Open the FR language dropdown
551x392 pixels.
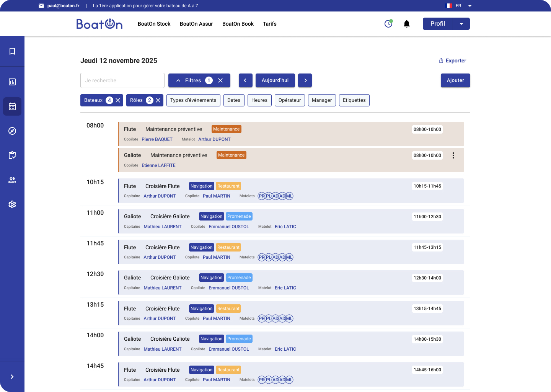469,5
